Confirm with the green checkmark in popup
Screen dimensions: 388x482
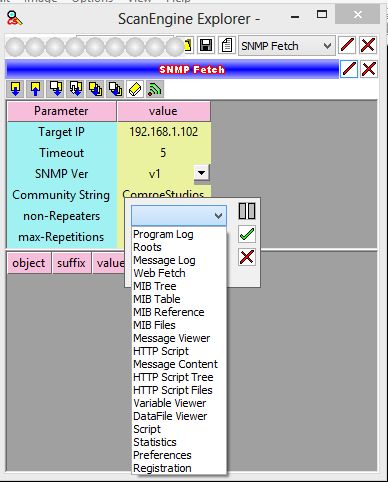[x=247, y=234]
